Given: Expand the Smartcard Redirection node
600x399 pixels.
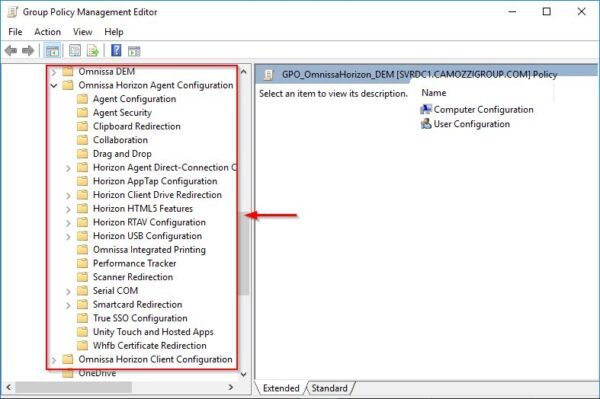Looking at the screenshot, I should (x=68, y=305).
